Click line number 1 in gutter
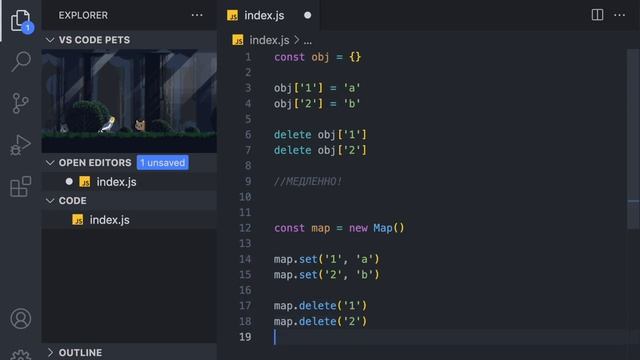The image size is (640, 360). click(248, 57)
